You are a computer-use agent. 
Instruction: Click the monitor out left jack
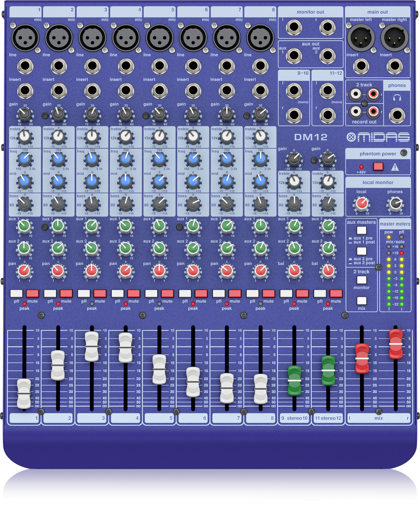(x=294, y=28)
